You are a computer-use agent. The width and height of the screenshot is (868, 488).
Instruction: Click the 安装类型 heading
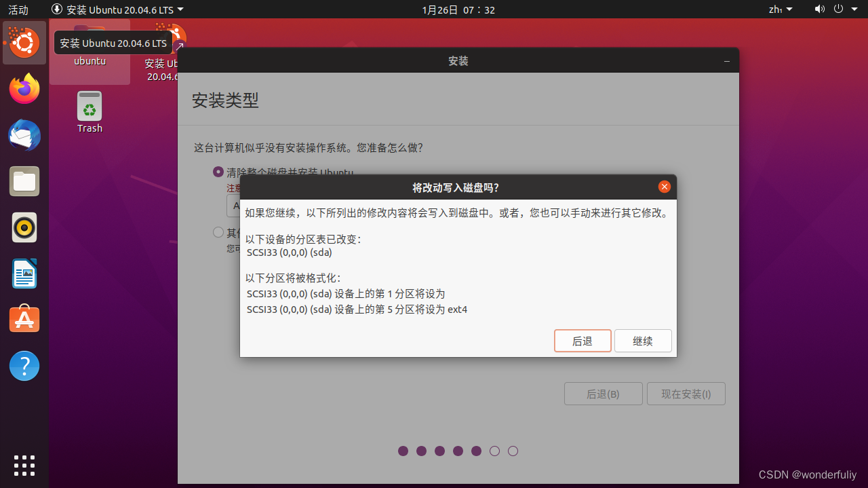225,101
